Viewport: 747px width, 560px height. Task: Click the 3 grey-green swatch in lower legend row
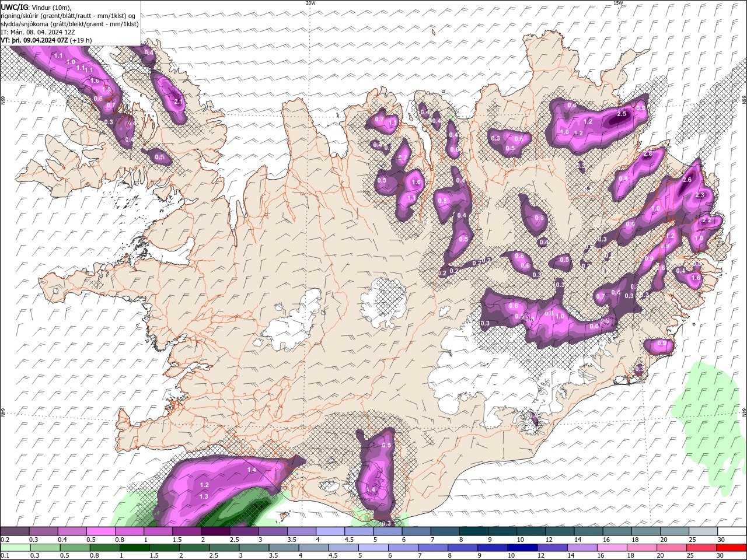click(254, 548)
